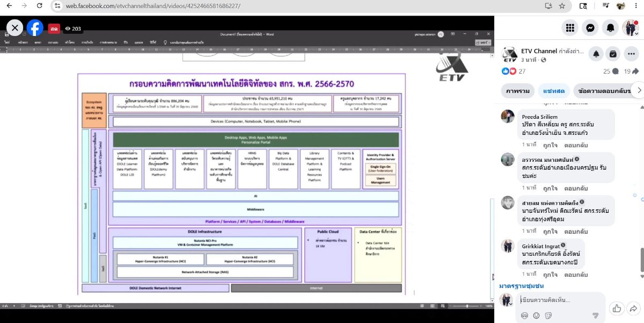
Task: Reply to Grirkkiat Ingrat's comment
Action: 575,274
